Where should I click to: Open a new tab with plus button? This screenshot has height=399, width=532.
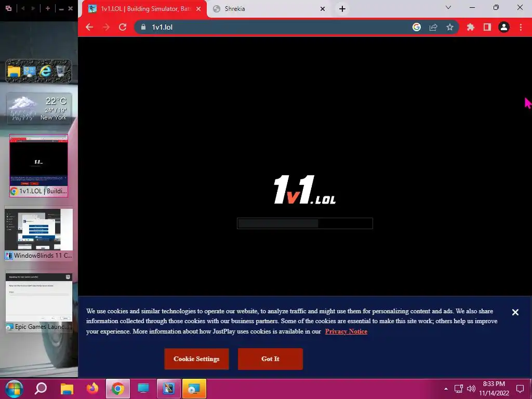(342, 9)
